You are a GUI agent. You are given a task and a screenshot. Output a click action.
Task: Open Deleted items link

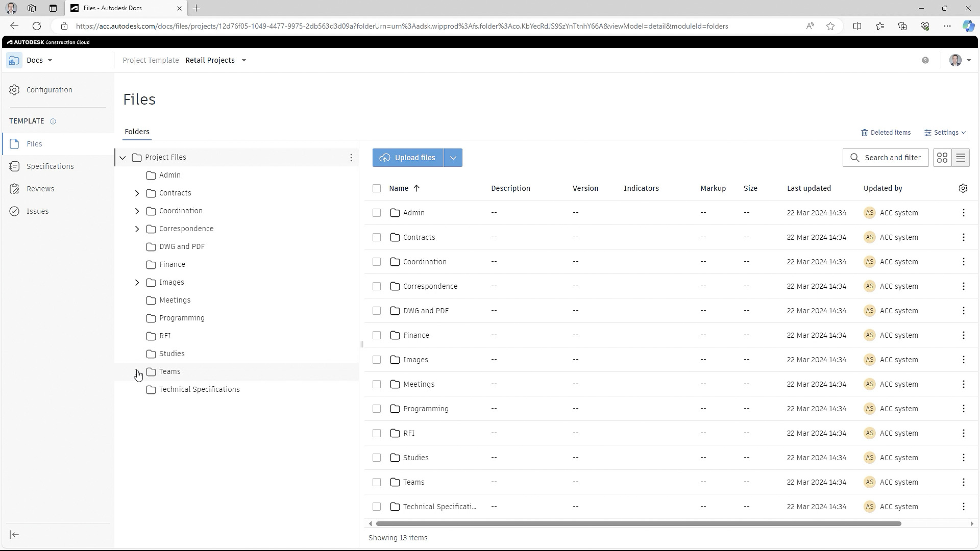pos(886,133)
